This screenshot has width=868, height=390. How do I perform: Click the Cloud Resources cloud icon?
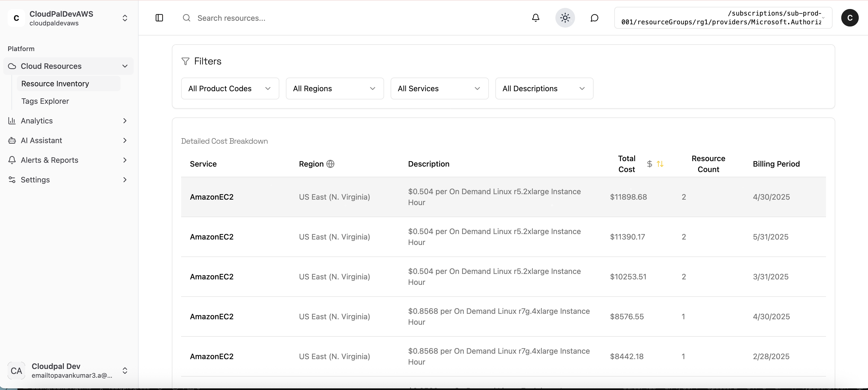tap(12, 66)
